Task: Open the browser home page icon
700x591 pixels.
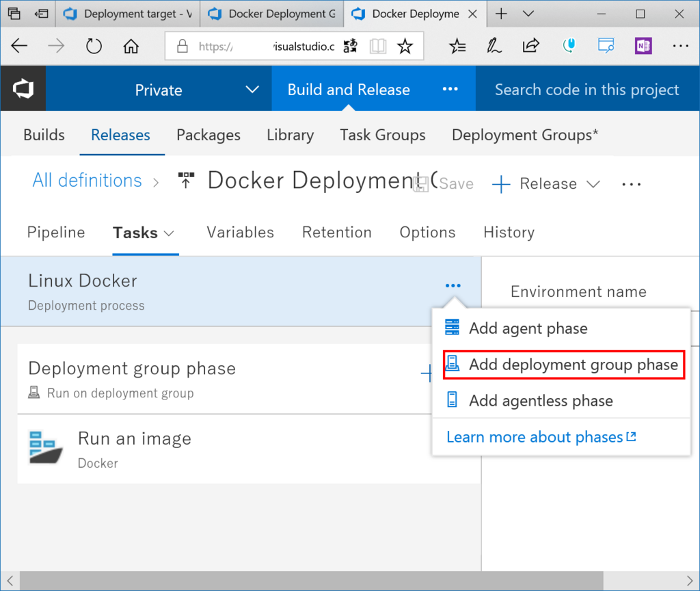Action: coord(131,47)
